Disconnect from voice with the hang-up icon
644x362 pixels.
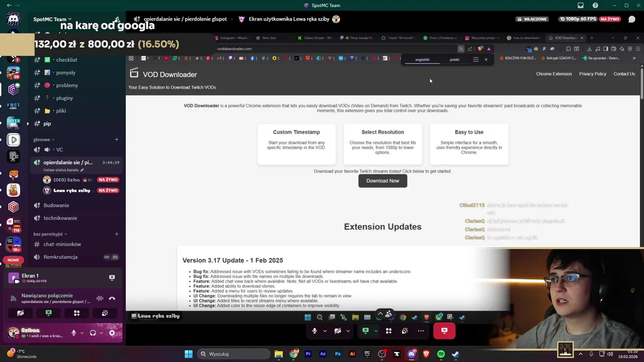(112, 298)
